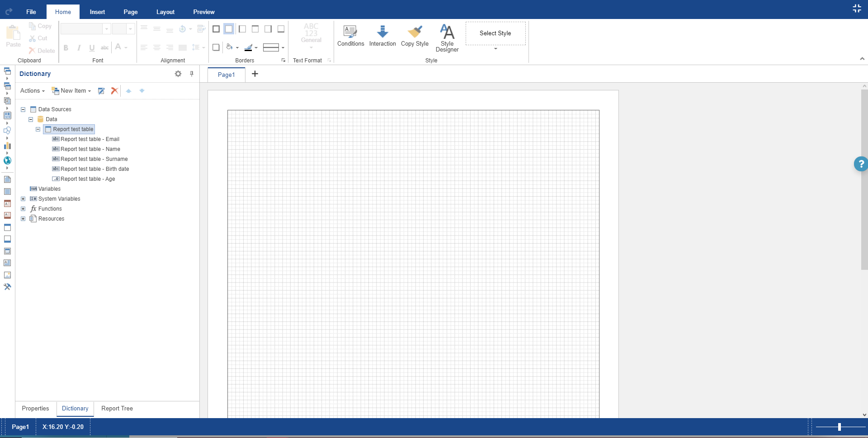Open the Actions dropdown menu
Screen dimensions: 868x438
pos(33,91)
